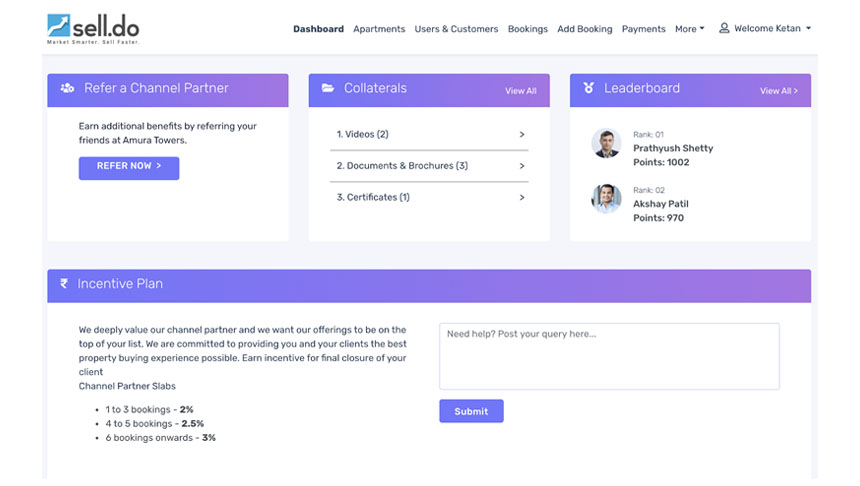Navigate to Bookings
This screenshot has width=860, height=486.
(528, 29)
